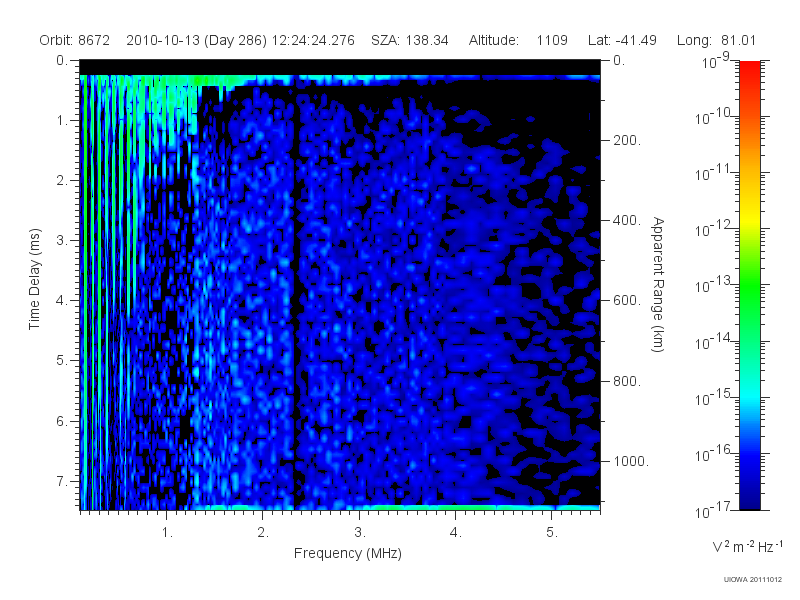Click the Altitude 1109 header value
The height and width of the screenshot is (600, 800).
pos(518,40)
